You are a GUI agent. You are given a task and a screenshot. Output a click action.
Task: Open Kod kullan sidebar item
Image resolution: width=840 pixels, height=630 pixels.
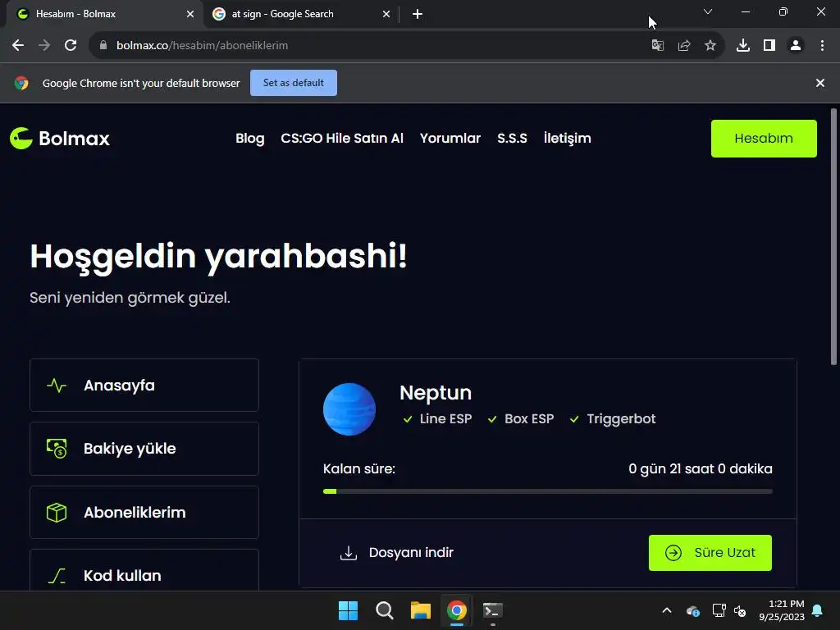point(144,571)
